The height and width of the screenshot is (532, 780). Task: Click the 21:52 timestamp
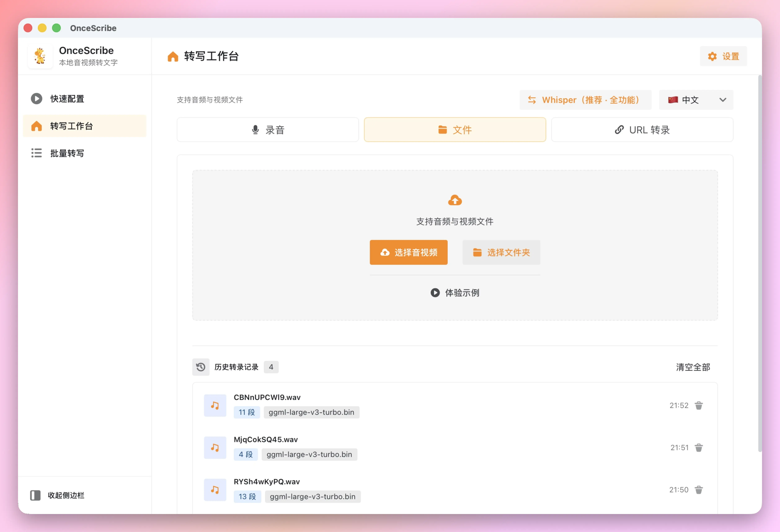point(679,405)
